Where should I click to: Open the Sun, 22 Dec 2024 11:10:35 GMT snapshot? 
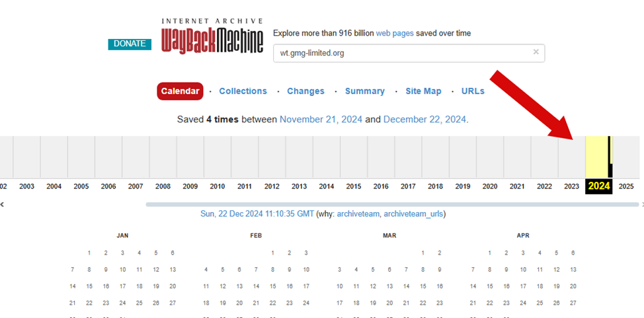coord(257,214)
